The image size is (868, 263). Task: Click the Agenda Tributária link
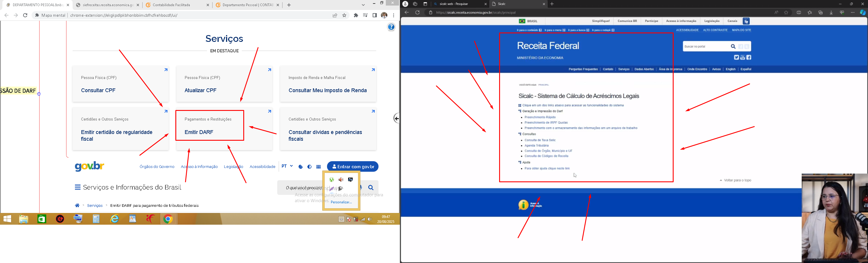536,146
